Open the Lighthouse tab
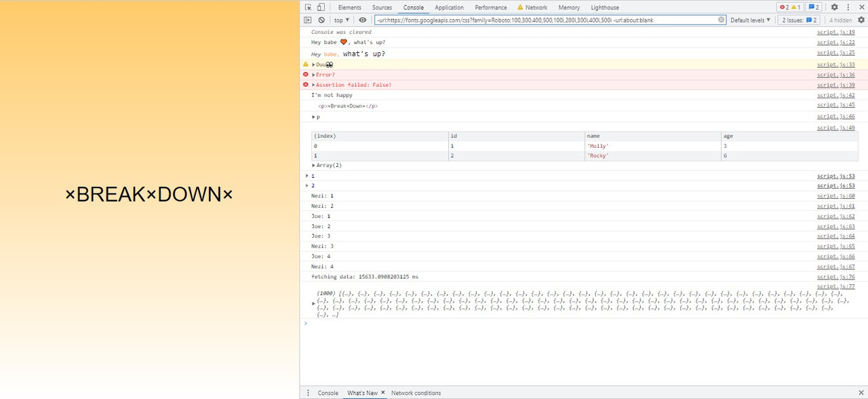Image resolution: width=868 pixels, height=399 pixels. (x=605, y=7)
